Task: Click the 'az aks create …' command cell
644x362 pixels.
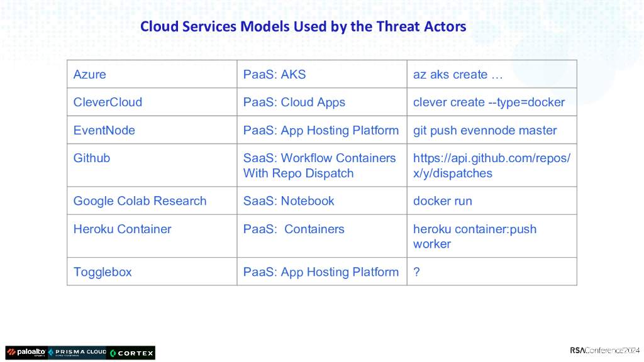Action: tap(492, 74)
